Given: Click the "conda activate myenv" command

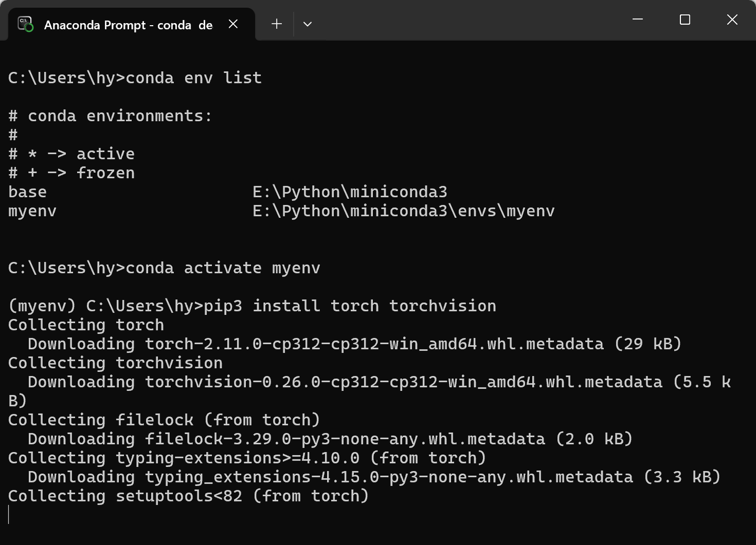Looking at the screenshot, I should coord(223,268).
